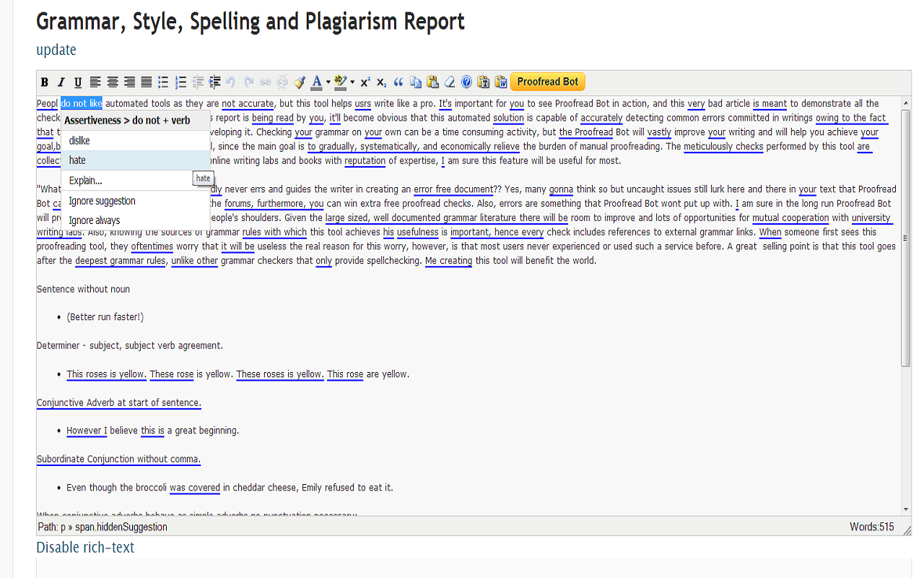The image size is (924, 578).
Task: Paste content from Word
Action: point(500,82)
